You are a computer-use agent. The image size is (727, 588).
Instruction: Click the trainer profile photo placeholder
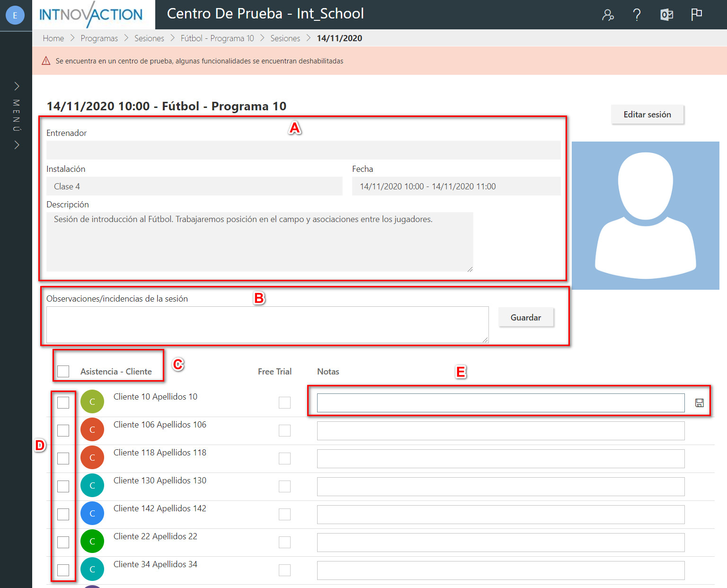point(646,215)
